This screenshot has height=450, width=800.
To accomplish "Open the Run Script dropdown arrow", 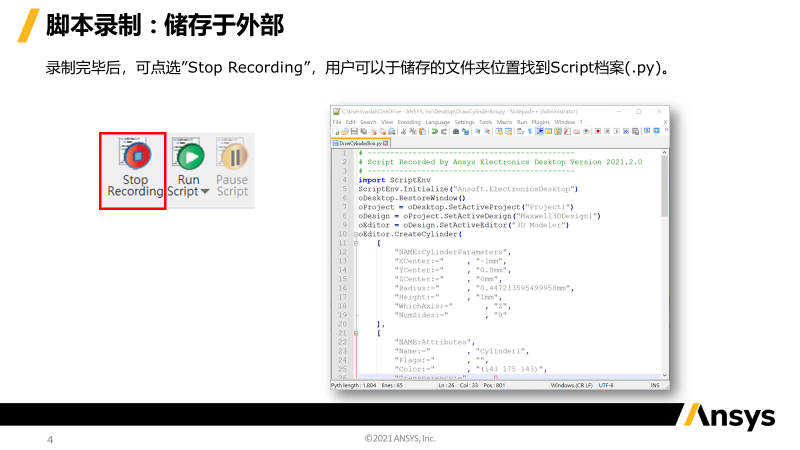I will pyautogui.click(x=205, y=192).
